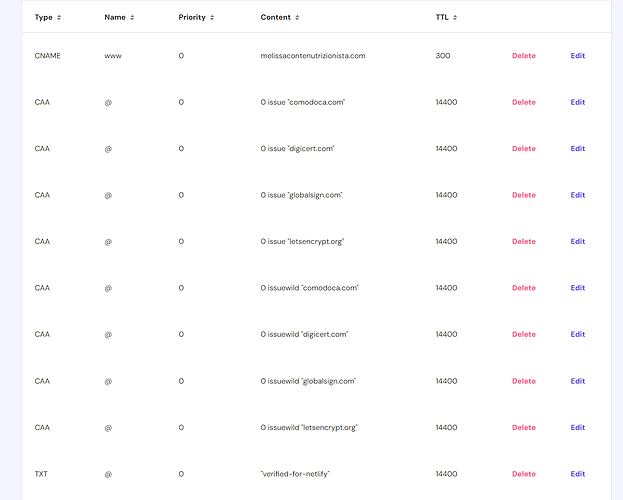623x500 pixels.
Task: Click the melissacontenutrizionista.com content cell
Action: click(x=313, y=56)
